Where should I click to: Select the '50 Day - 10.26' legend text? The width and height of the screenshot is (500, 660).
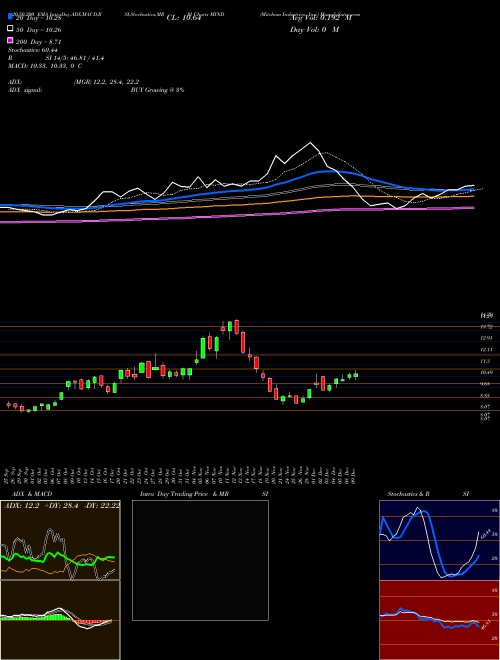pyautogui.click(x=39, y=30)
